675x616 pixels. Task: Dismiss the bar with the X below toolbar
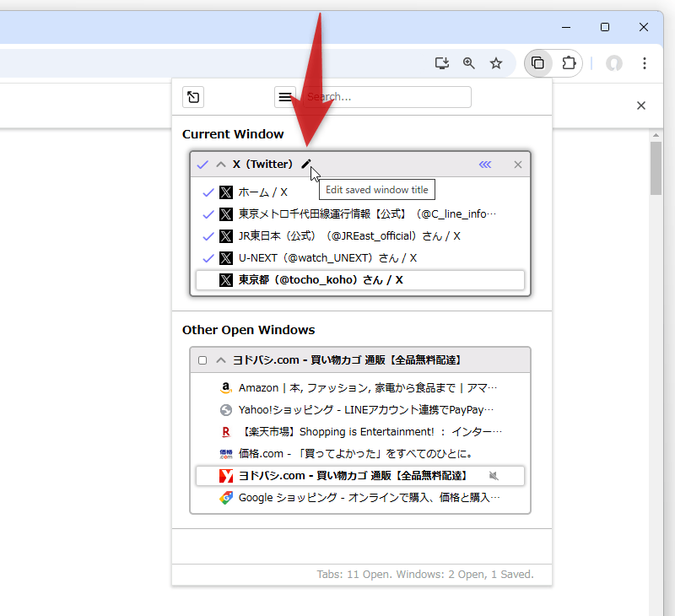coord(641,105)
